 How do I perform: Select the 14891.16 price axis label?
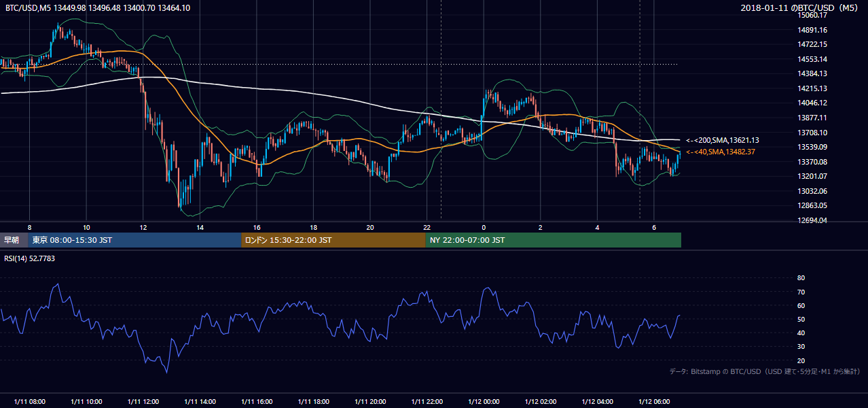pos(812,30)
